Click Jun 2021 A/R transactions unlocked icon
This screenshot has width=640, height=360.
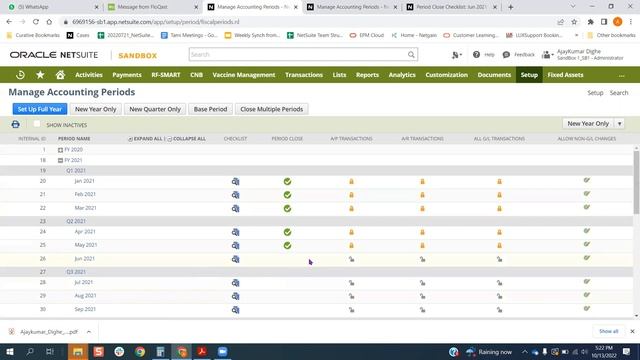(422, 259)
